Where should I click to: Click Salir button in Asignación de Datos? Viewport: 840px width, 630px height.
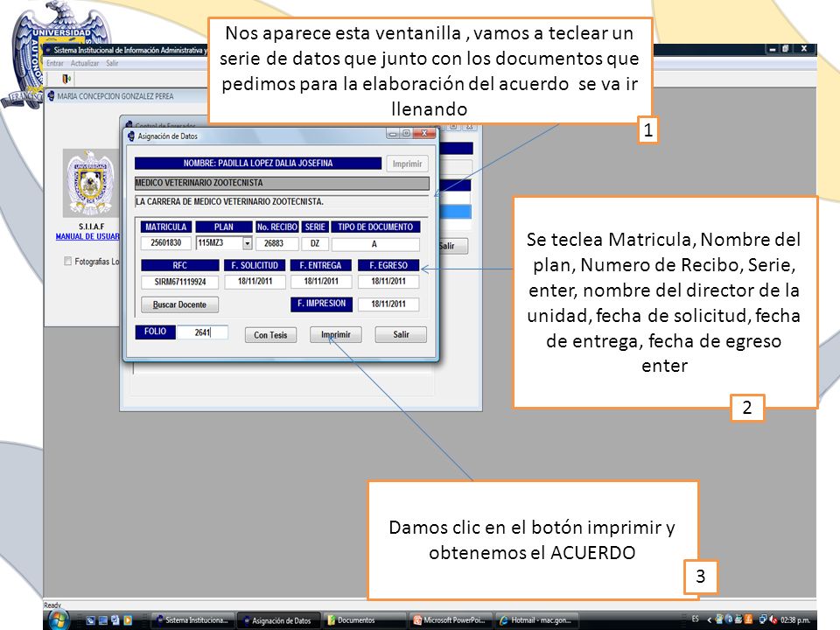tap(402, 335)
